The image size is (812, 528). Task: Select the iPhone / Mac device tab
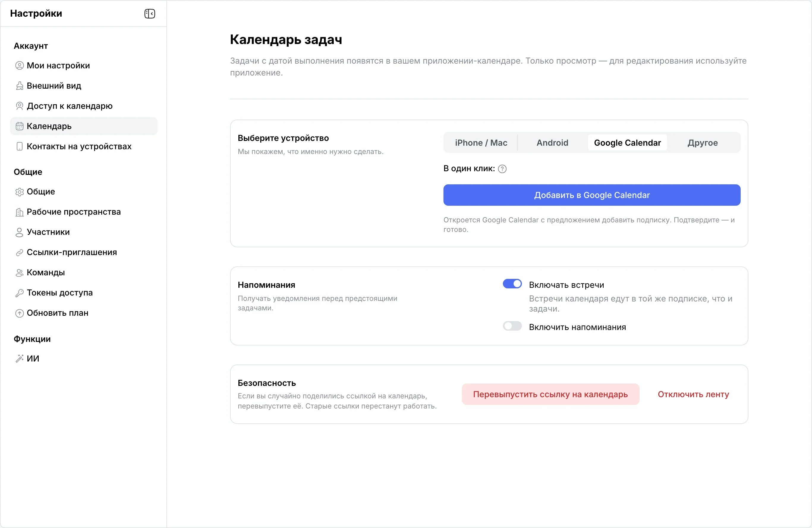point(481,143)
